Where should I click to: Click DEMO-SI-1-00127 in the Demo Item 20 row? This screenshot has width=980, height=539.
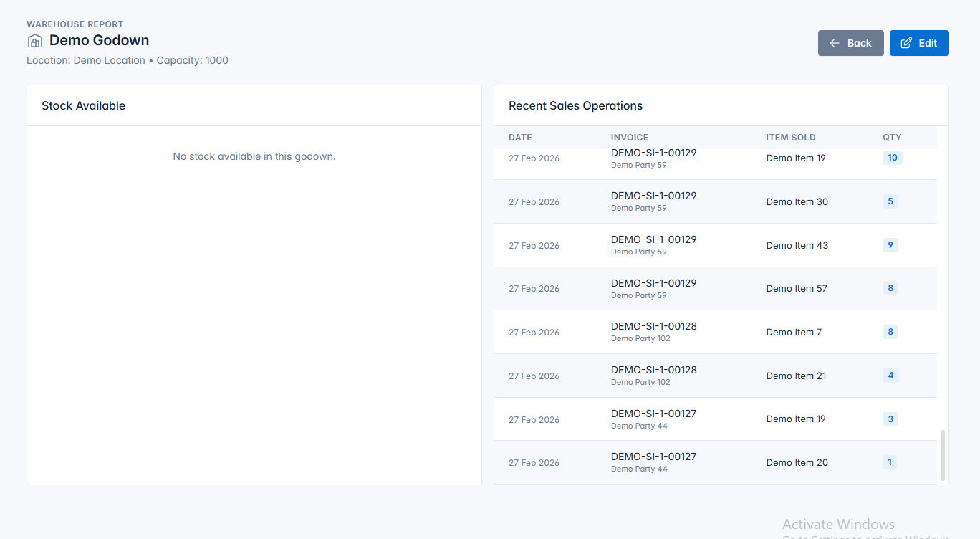coord(653,457)
